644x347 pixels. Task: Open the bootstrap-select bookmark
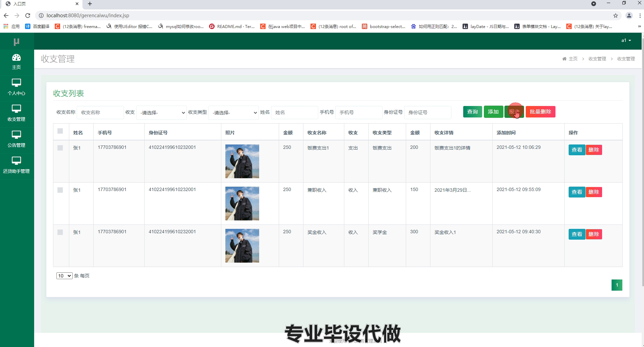coord(383,26)
